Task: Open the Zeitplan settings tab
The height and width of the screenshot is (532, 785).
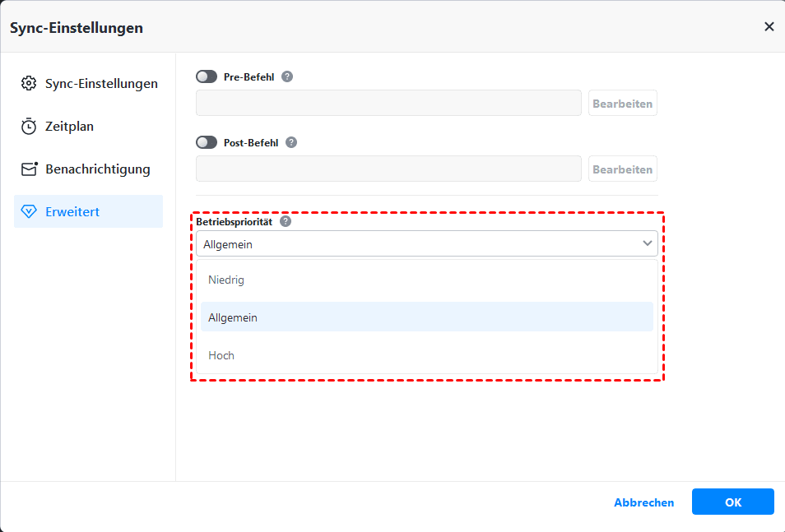Action: tap(69, 127)
